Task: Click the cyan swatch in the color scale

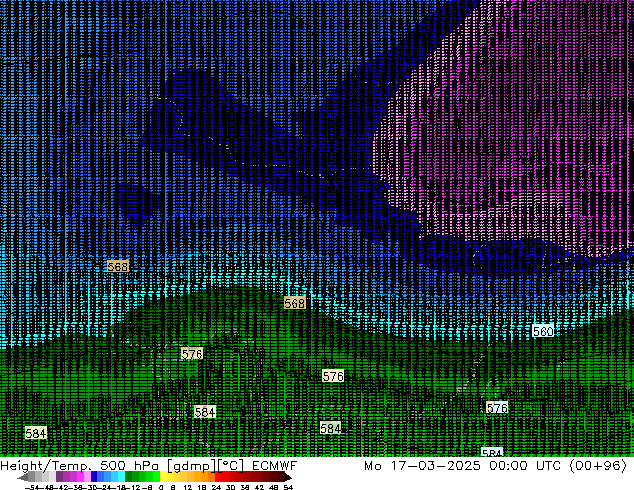Action: pyautogui.click(x=122, y=476)
